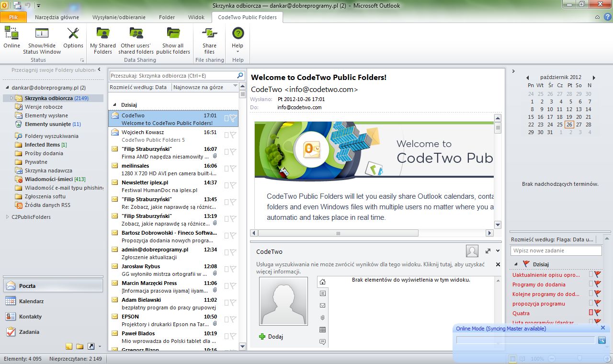Show attachments tab in People Pane

[322, 318]
